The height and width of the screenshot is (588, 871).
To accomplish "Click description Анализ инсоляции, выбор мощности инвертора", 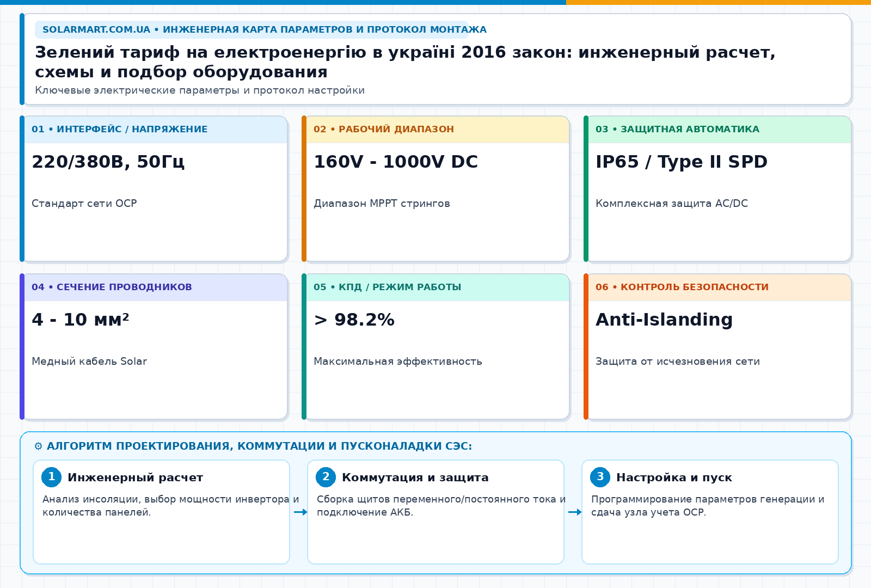I will click(x=171, y=506).
